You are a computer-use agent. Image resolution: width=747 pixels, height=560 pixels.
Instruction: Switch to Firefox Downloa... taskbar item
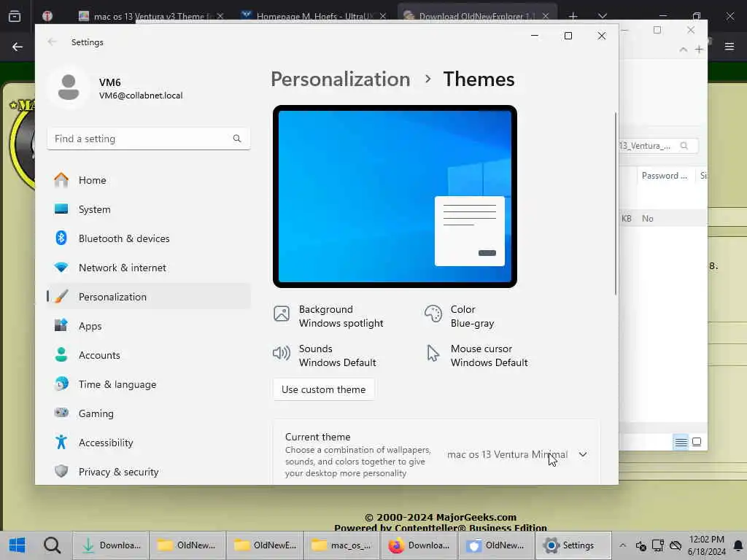click(x=419, y=545)
